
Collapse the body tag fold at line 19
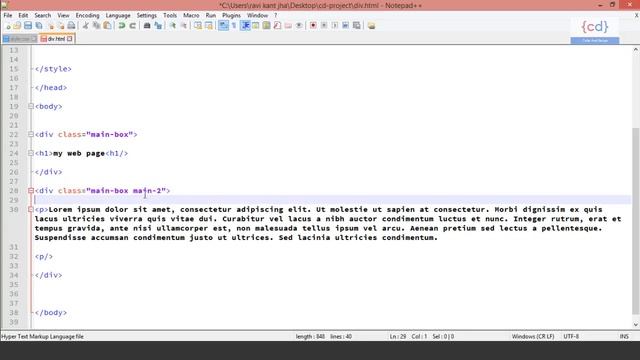tap(31, 106)
